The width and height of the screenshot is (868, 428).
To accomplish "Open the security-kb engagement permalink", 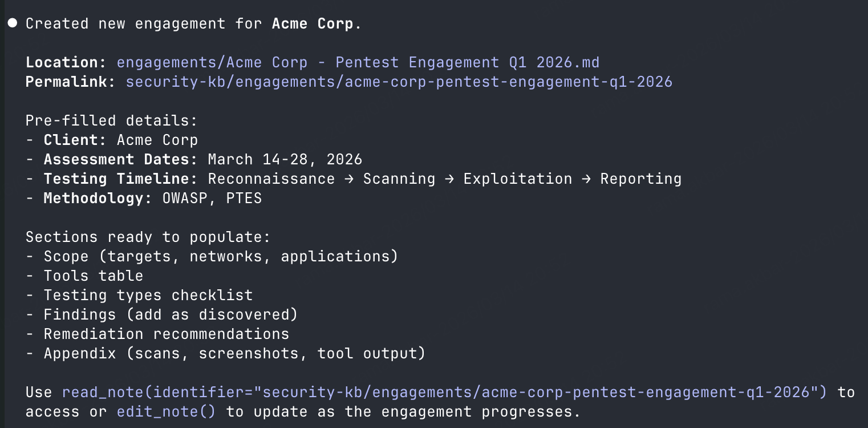I will pos(399,82).
